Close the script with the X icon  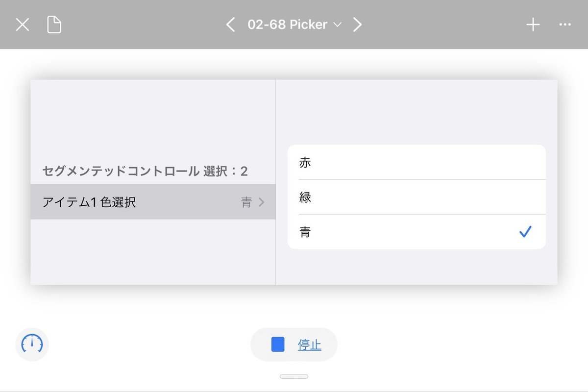[22, 24]
